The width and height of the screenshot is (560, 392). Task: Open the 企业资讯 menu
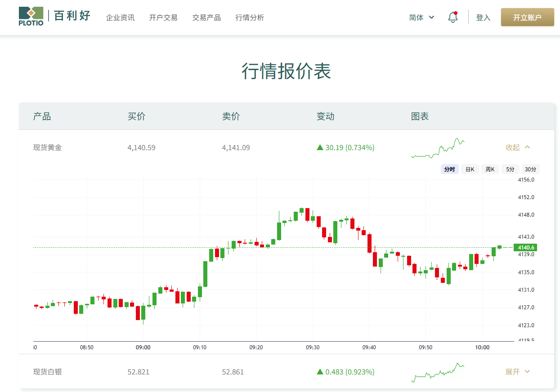(120, 18)
